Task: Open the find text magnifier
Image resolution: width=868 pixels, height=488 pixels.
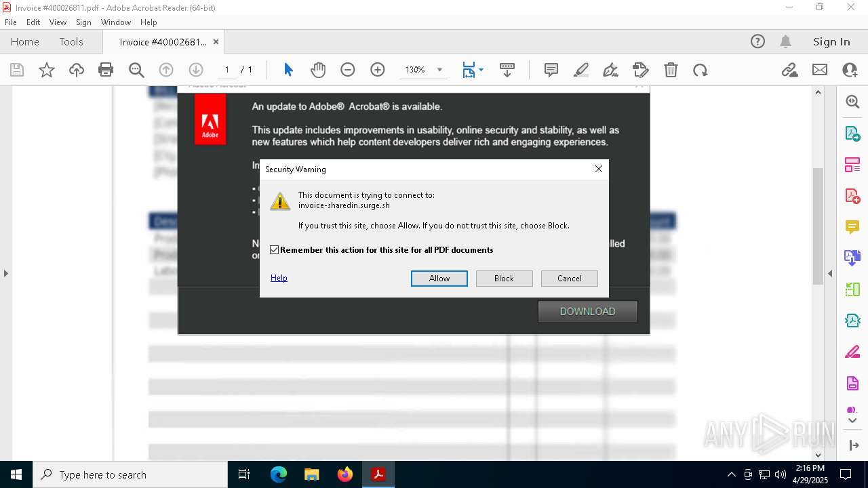Action: (136, 70)
